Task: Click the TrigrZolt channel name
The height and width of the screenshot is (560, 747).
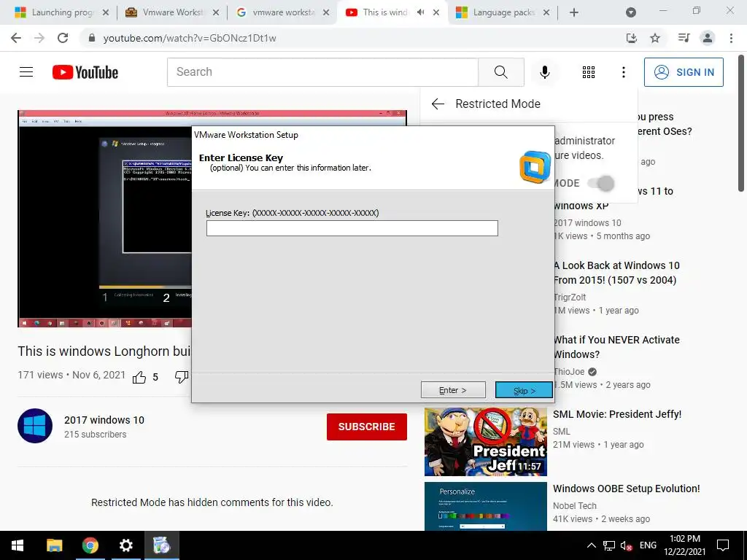Action: click(x=570, y=297)
